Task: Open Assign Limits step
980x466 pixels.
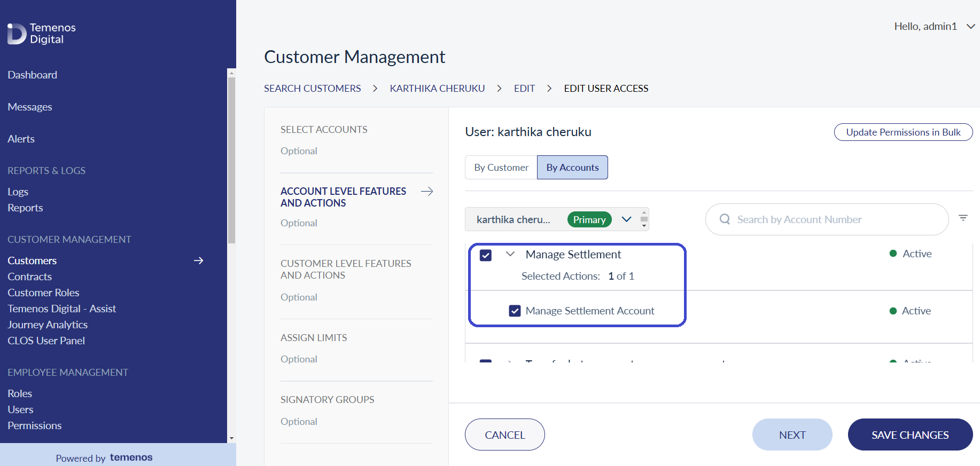Action: (314, 338)
